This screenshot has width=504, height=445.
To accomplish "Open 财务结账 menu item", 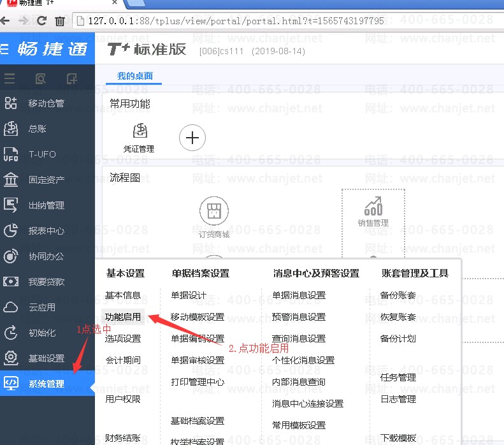I will pyautogui.click(x=123, y=438).
